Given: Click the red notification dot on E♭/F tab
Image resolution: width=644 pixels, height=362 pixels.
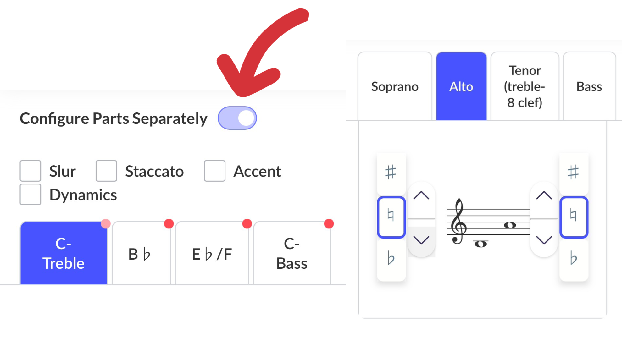Looking at the screenshot, I should 247,223.
